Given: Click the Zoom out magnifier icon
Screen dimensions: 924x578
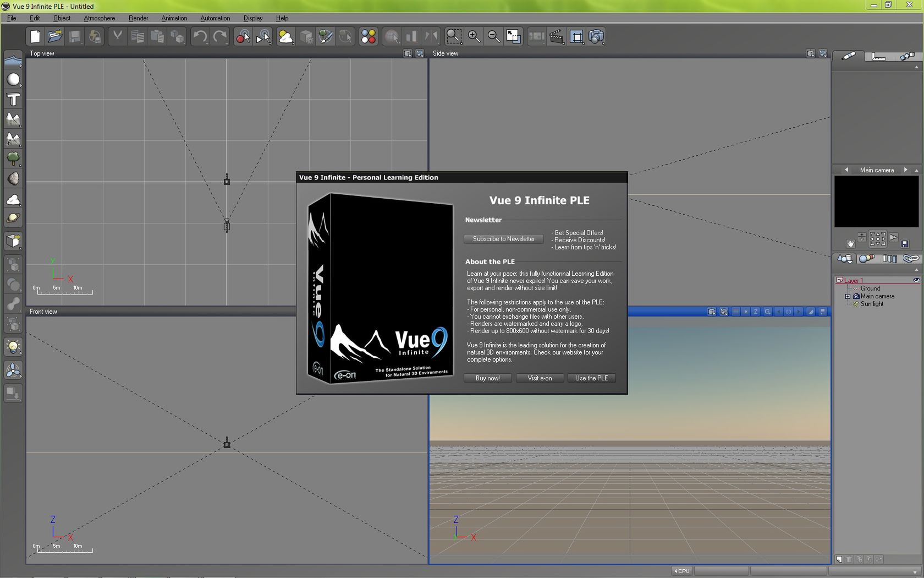Looking at the screenshot, I should click(493, 37).
